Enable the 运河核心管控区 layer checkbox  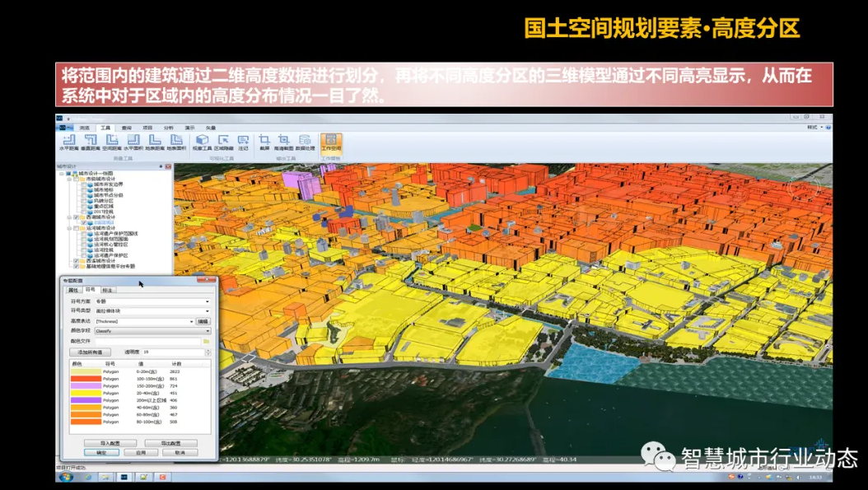pos(84,244)
